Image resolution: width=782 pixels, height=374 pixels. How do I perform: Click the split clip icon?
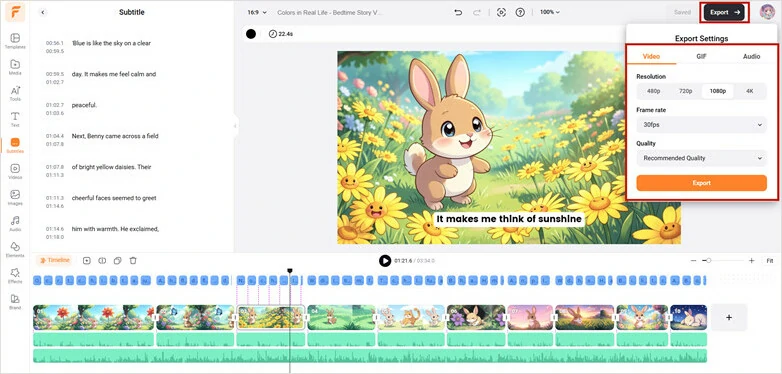tap(102, 260)
